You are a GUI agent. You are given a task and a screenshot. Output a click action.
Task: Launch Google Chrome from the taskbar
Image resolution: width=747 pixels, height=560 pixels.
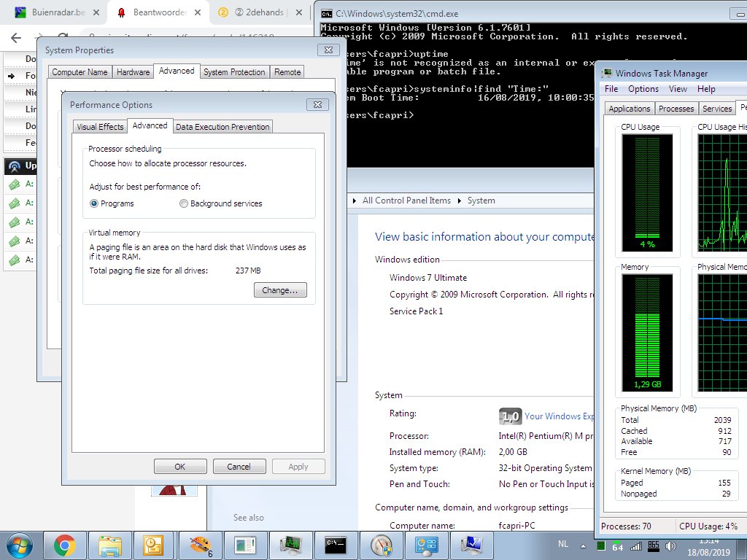point(64,545)
